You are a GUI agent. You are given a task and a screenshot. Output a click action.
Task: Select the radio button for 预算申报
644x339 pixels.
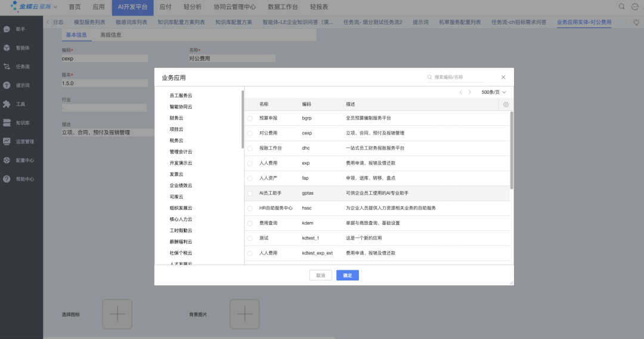click(250, 118)
